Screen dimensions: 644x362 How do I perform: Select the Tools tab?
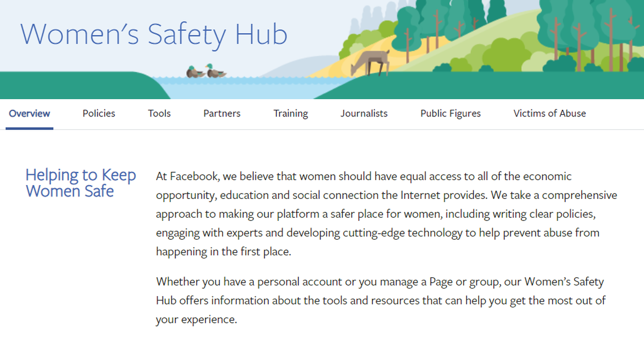click(x=159, y=113)
